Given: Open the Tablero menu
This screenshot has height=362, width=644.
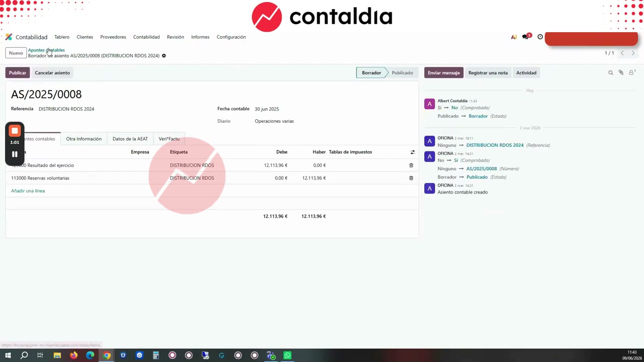Looking at the screenshot, I should (62, 37).
